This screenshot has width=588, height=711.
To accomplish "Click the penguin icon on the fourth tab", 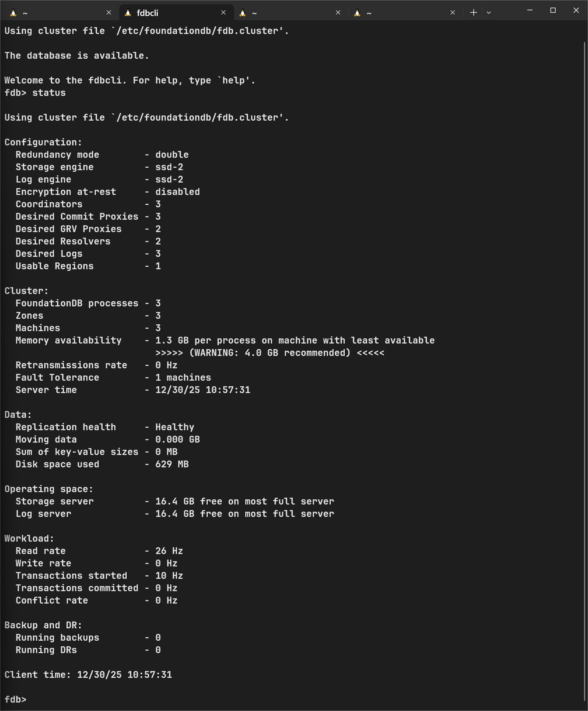I will 357,13.
